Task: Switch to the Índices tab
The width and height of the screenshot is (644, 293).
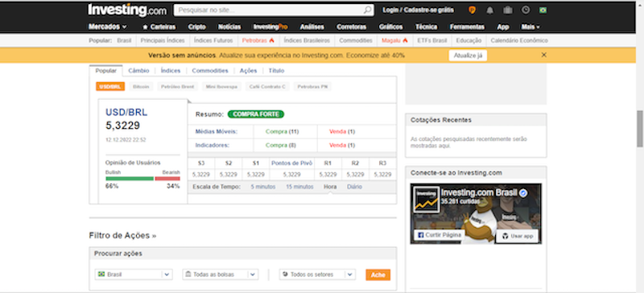Action: pos(171,71)
